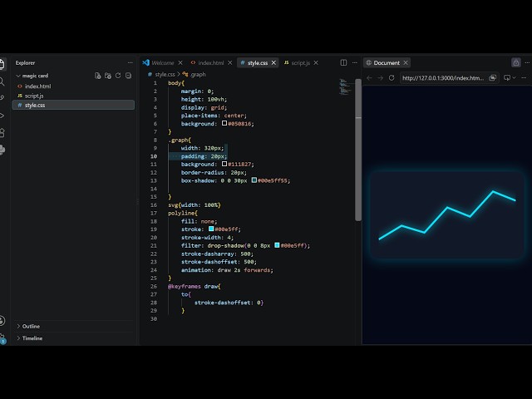This screenshot has height=399, width=532.
Task: Open the Python icon in activity bar
Action: (x=2, y=150)
